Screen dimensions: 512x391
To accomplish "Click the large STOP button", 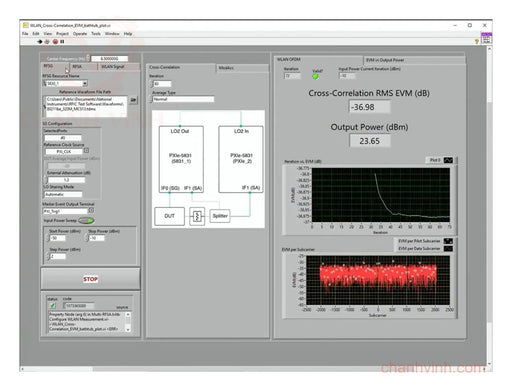I will (x=90, y=279).
